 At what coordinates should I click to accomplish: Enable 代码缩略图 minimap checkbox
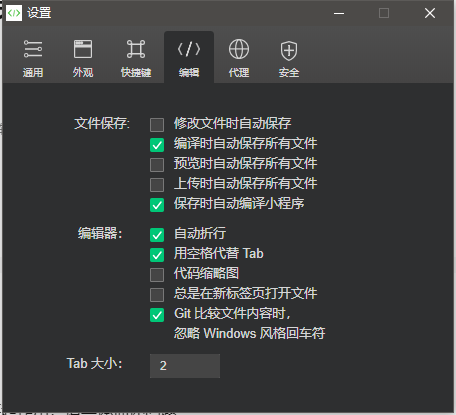pyautogui.click(x=157, y=275)
